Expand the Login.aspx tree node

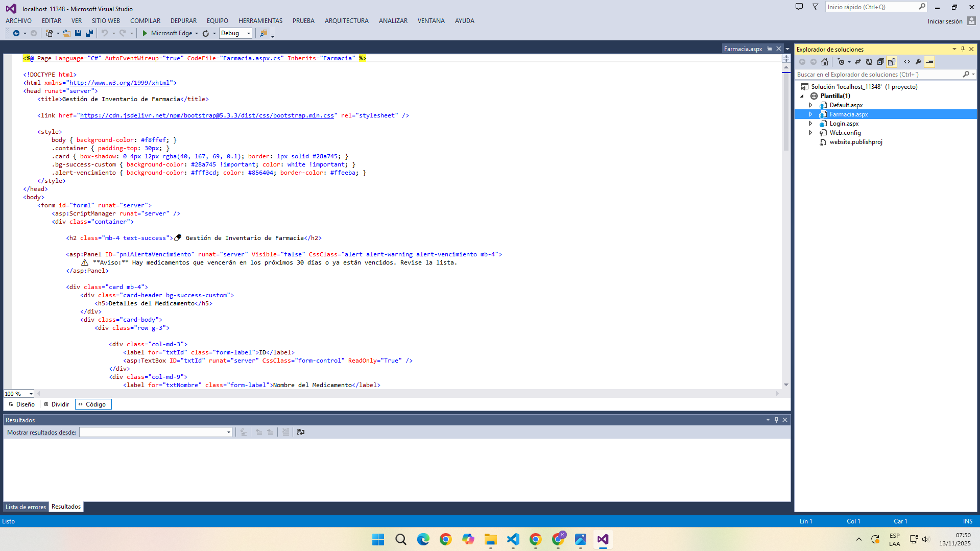pos(810,124)
